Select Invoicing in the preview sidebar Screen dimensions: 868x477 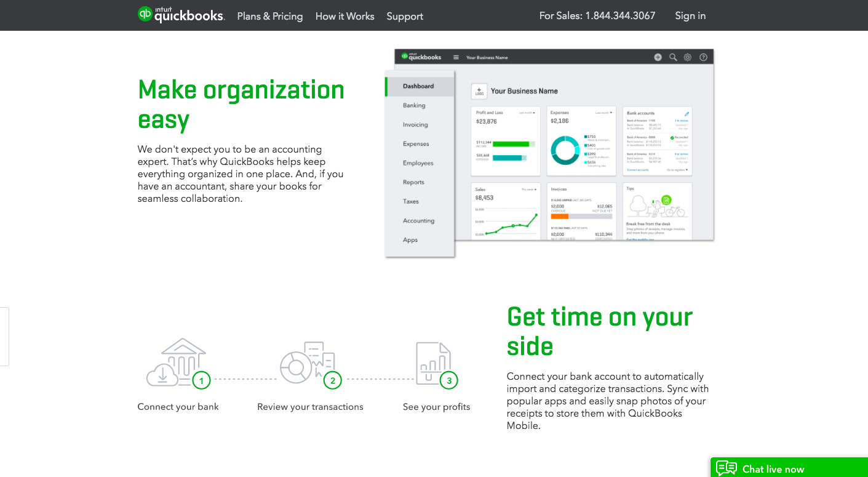(415, 124)
